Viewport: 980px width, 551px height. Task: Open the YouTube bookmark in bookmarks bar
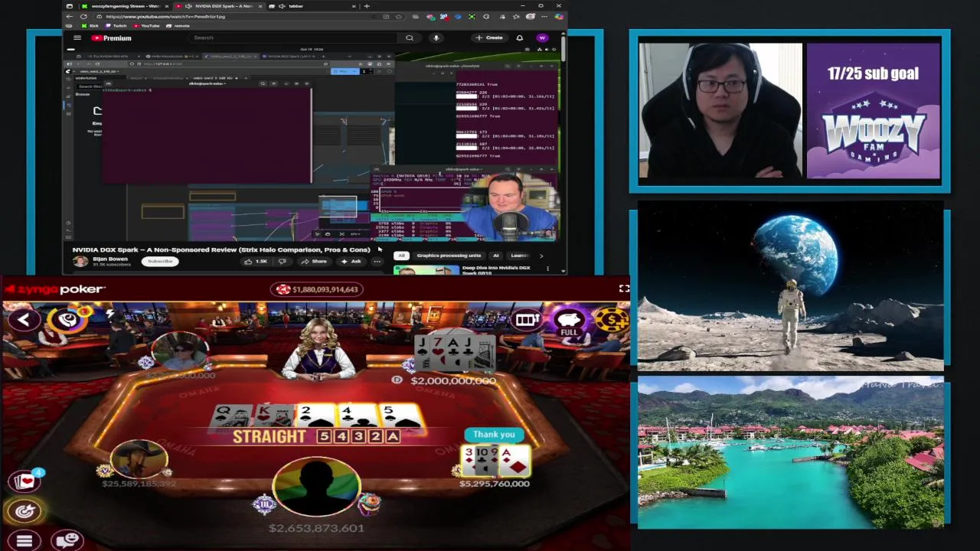coord(147,26)
